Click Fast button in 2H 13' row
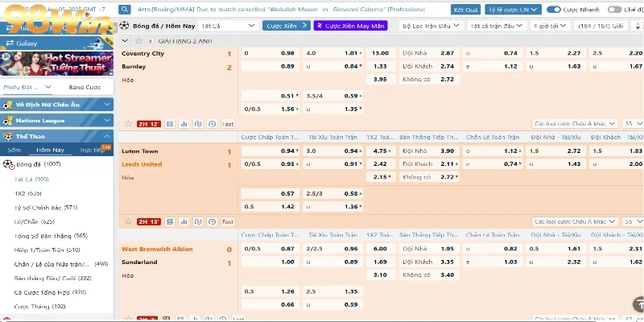This screenshot has height=322, width=644. click(228, 221)
